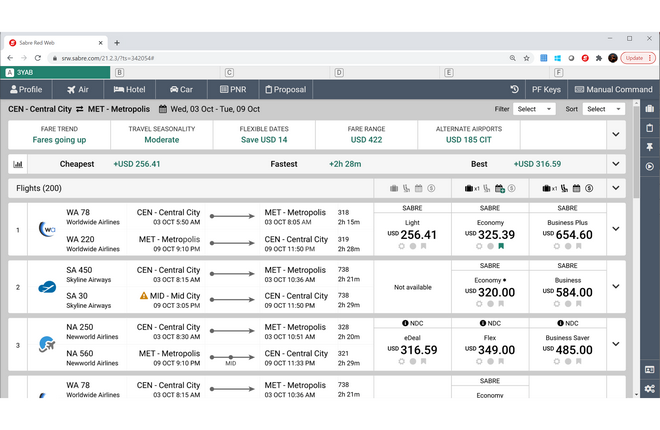Open the Proposal section

[285, 89]
